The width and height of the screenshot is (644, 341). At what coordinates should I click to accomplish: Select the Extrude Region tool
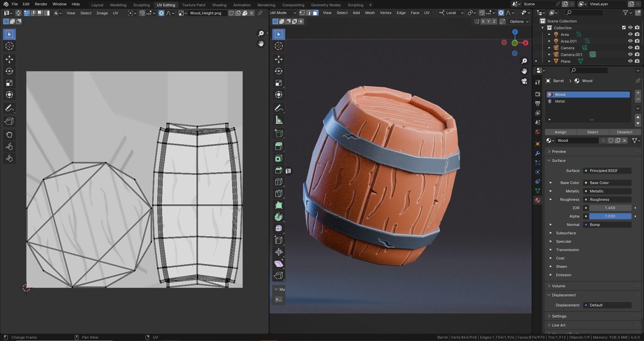click(x=279, y=147)
